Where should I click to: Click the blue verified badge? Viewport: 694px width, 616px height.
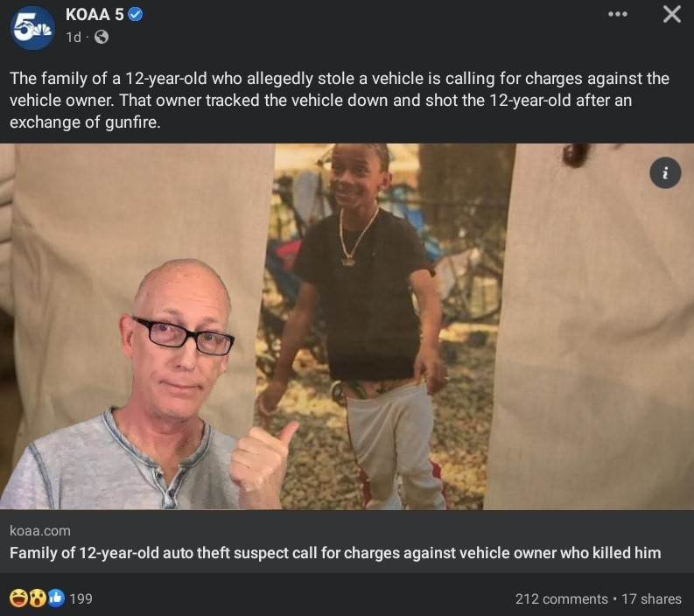coord(135,15)
